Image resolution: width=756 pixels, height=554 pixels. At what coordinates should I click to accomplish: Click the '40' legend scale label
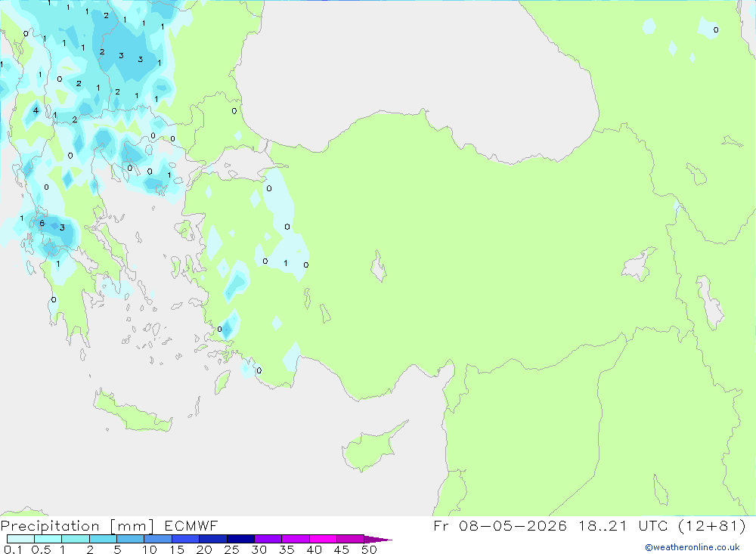point(314,549)
